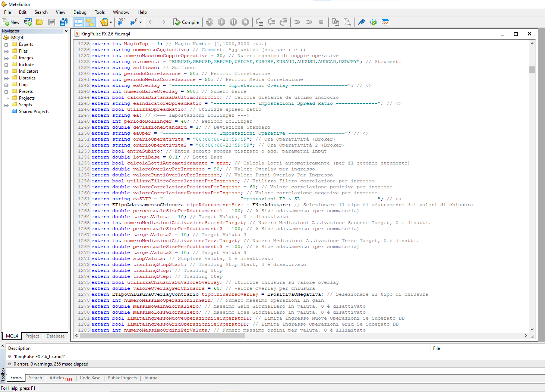Expand the Experts folder in Navigator
Viewport: 545px width, 392px height.
6,45
